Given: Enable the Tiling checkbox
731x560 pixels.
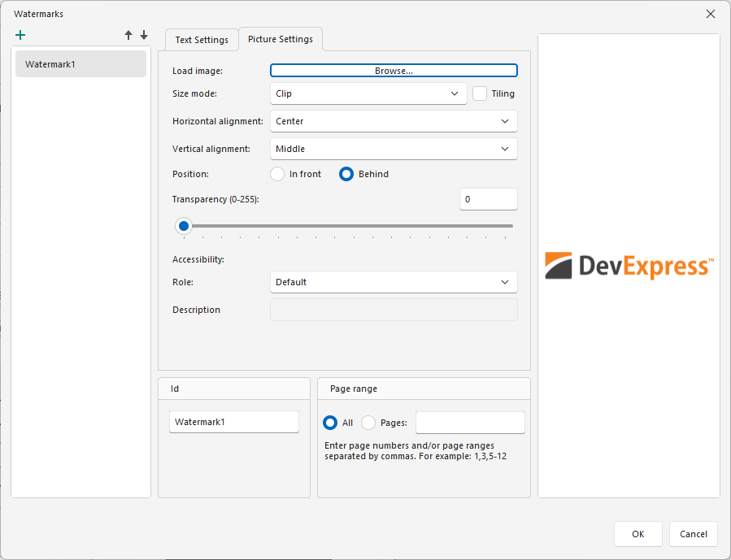Looking at the screenshot, I should coord(480,93).
